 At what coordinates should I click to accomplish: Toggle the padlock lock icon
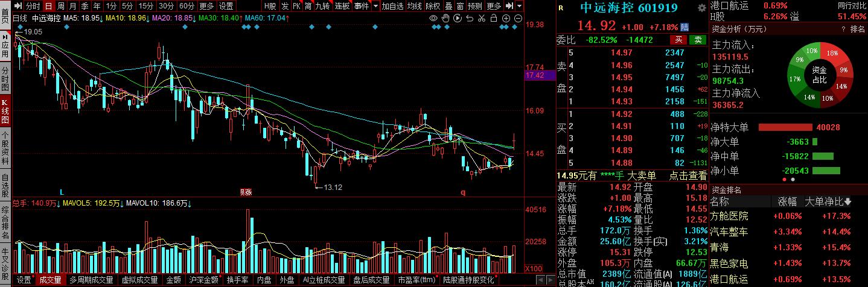click(x=493, y=18)
